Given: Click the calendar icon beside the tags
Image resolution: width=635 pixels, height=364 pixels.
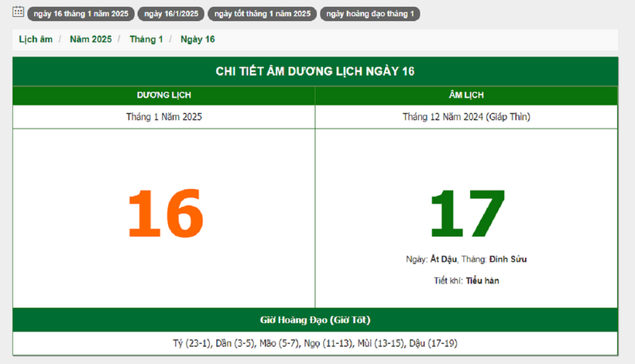Looking at the screenshot, I should coord(18,12).
